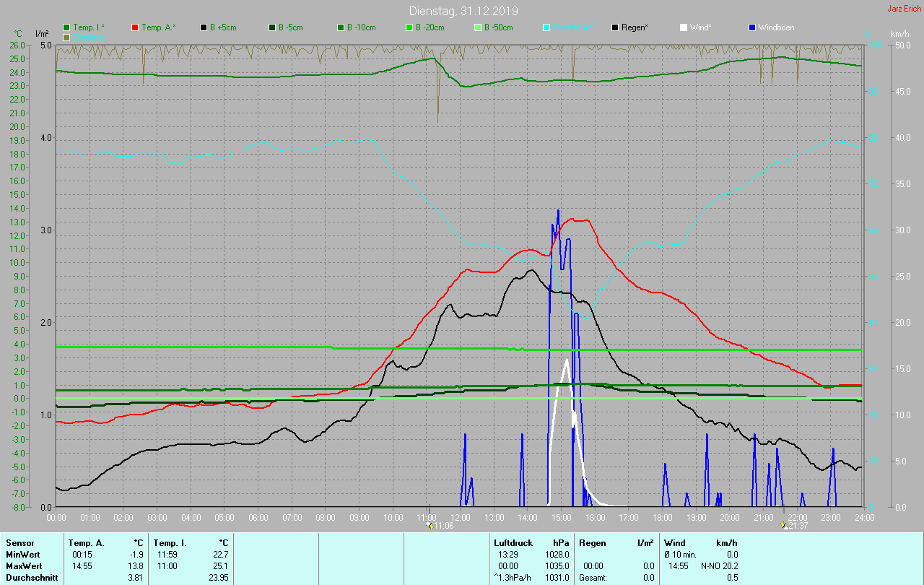Screen dimensions: 924x585
Task: Click the blue Windböen legend swatch
Action: point(752,27)
